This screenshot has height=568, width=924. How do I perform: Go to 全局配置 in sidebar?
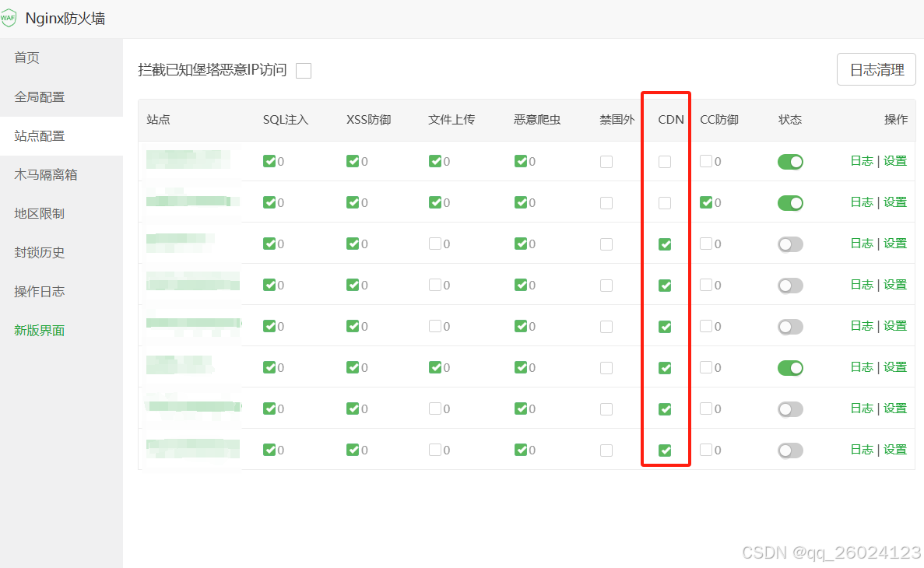40,96
